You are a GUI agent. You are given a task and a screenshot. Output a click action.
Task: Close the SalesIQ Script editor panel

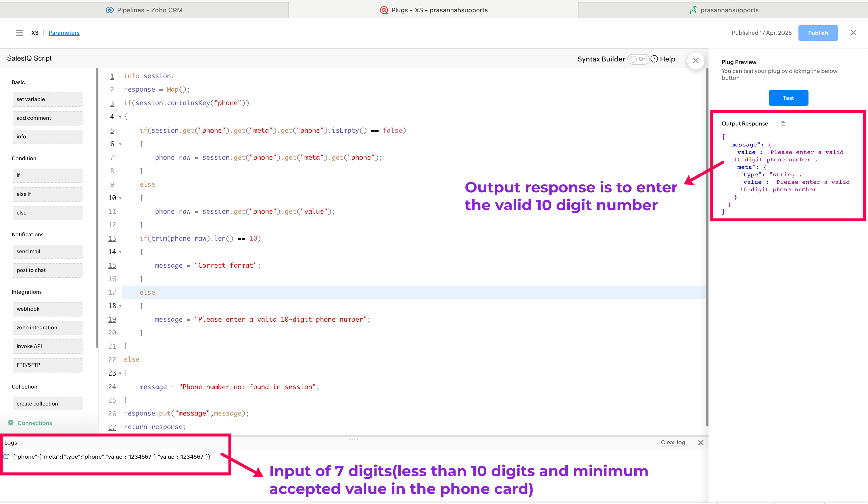point(696,61)
